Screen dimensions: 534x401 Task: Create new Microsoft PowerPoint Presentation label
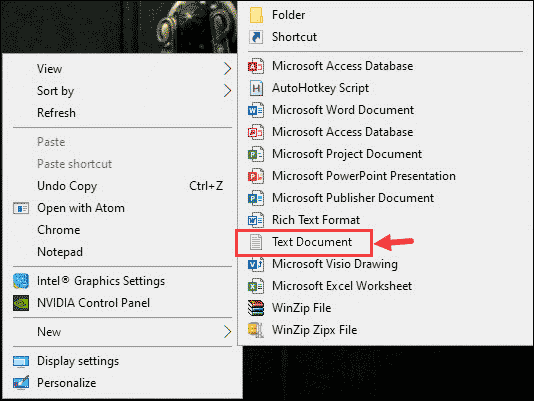(x=364, y=176)
